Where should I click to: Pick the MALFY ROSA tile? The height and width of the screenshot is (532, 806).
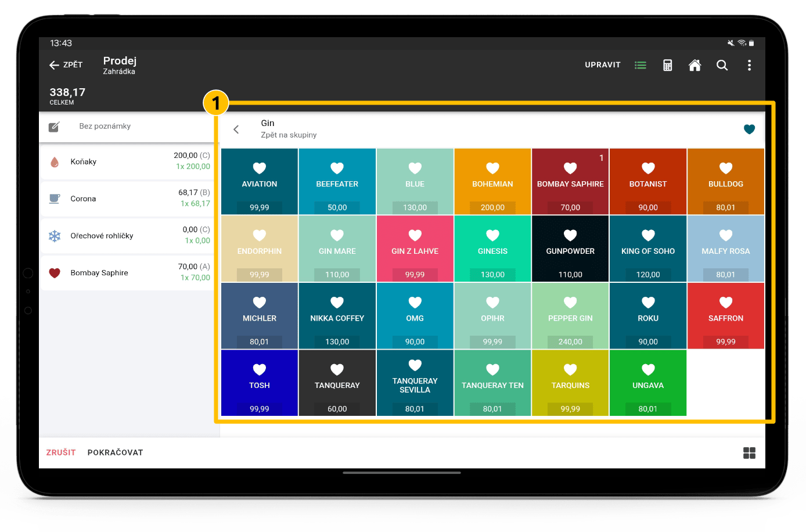click(x=726, y=249)
